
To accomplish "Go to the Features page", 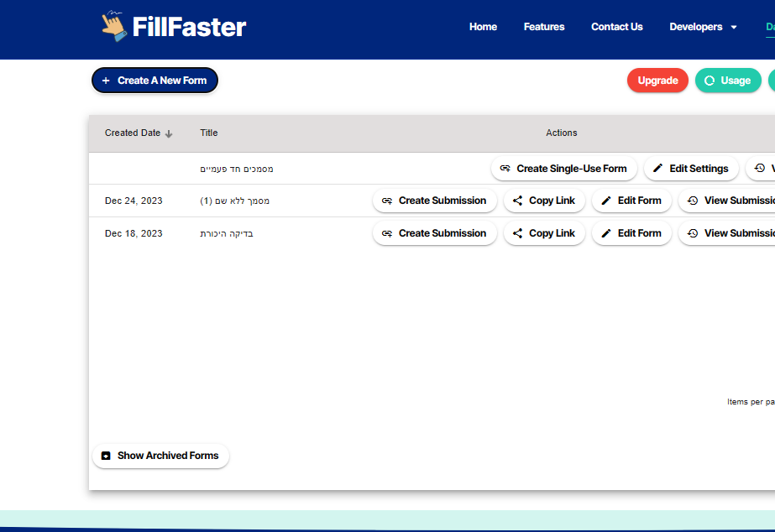I will click(x=544, y=27).
